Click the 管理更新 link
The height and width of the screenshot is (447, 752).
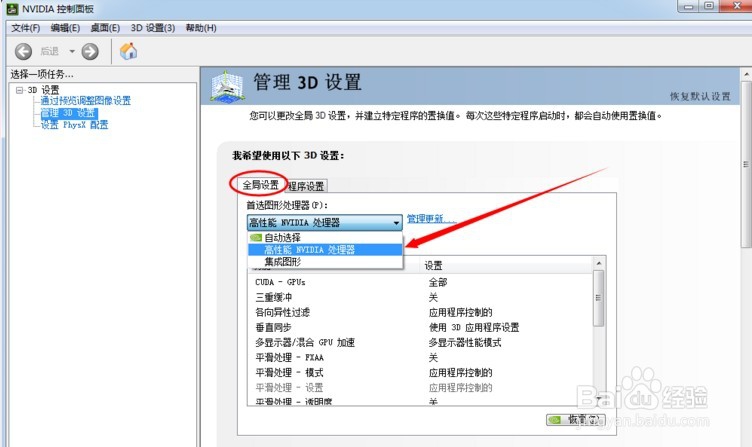(x=431, y=219)
